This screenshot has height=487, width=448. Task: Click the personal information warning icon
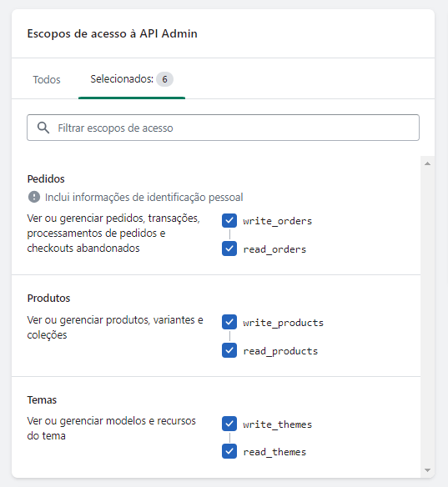[34, 197]
